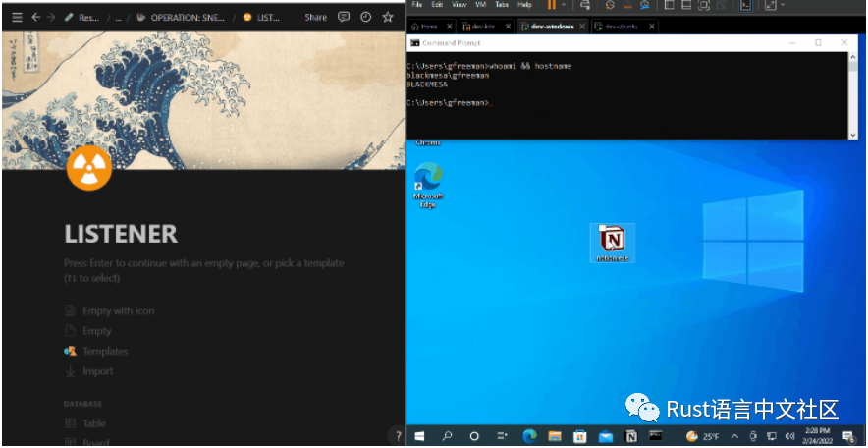The width and height of the screenshot is (868, 448).
Task: Open dropdown next to stretch display icon
Action: pyautogui.click(x=783, y=5)
